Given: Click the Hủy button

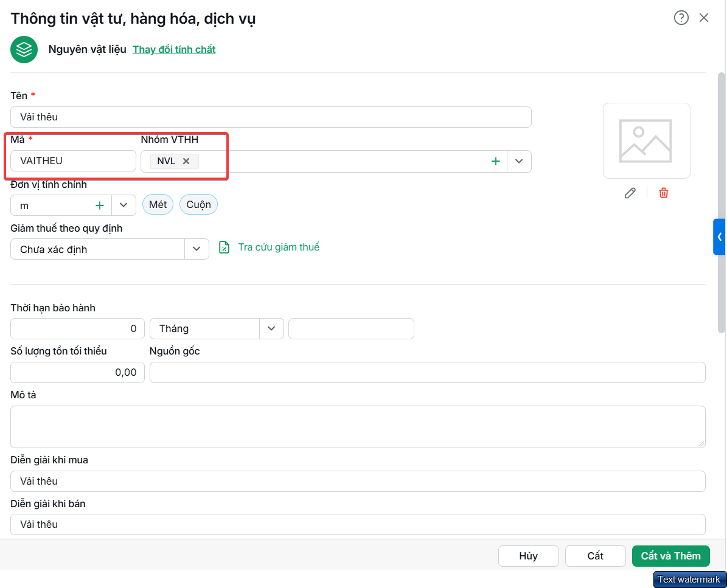Looking at the screenshot, I should [x=529, y=556].
